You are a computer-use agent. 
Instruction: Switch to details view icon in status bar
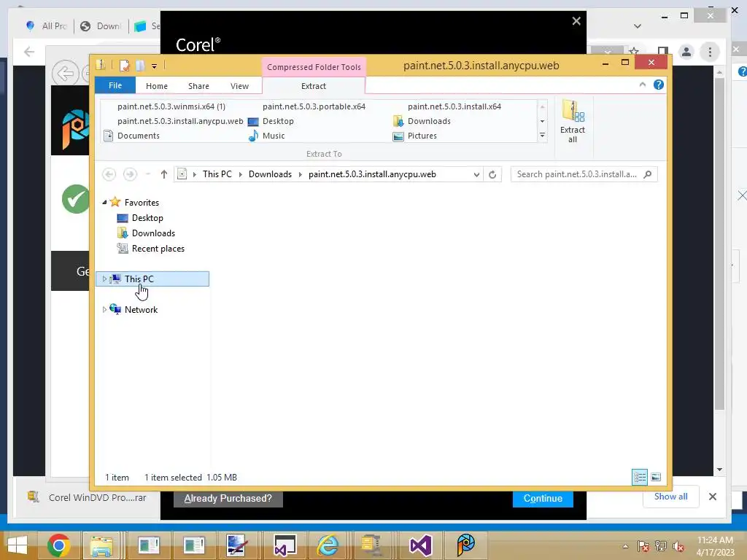[x=639, y=477]
